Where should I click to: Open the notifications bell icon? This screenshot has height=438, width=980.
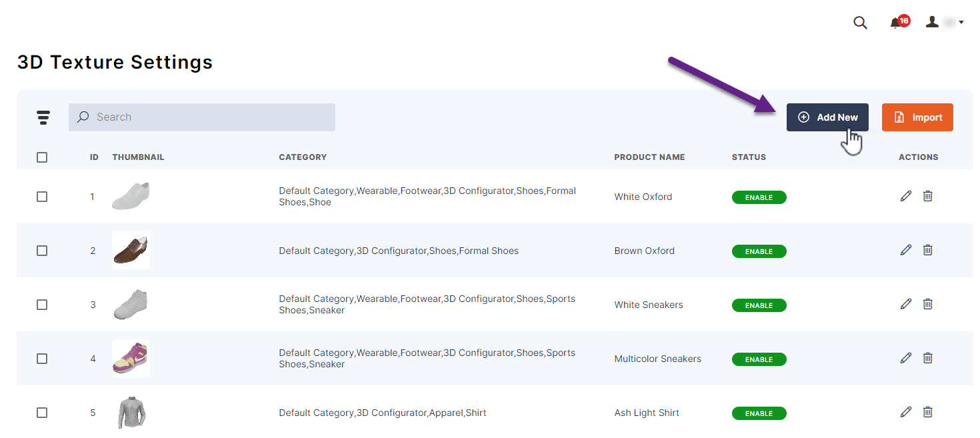point(896,23)
